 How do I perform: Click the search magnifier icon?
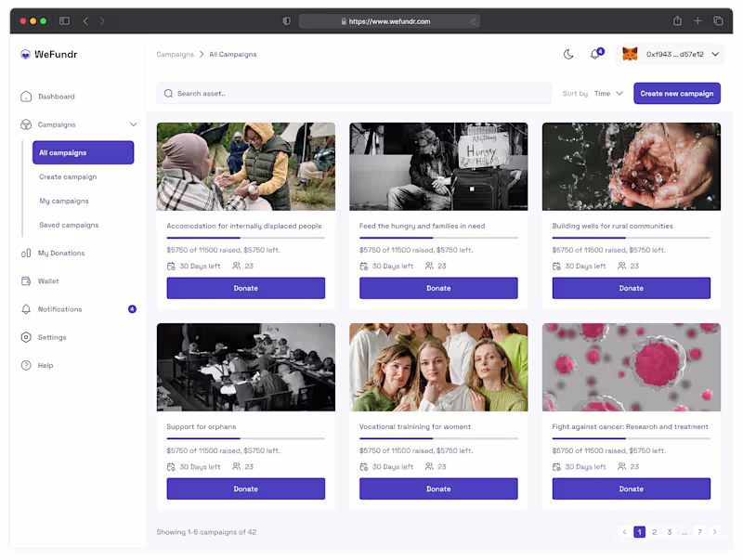[168, 93]
